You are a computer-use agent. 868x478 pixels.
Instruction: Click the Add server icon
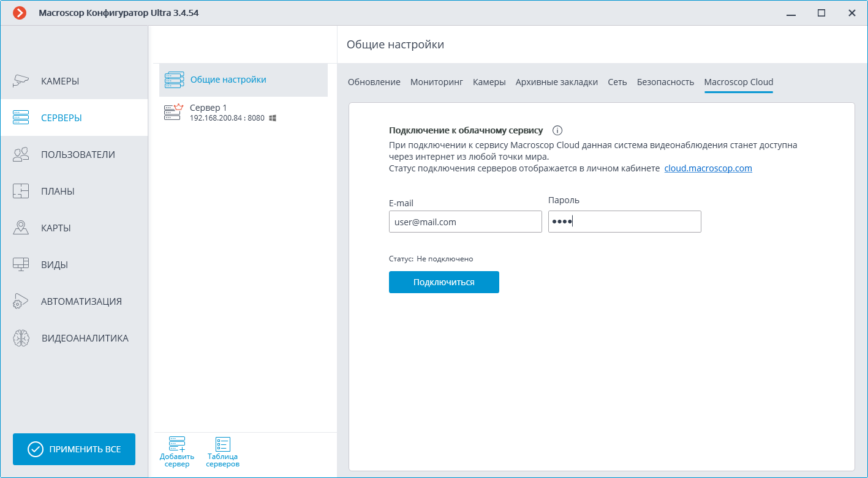tap(176, 444)
